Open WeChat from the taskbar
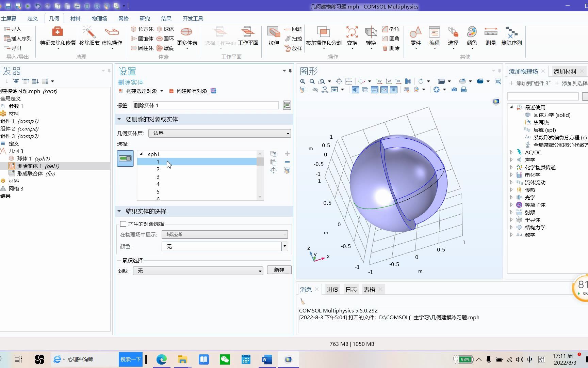This screenshot has width=588, height=368. [225, 359]
